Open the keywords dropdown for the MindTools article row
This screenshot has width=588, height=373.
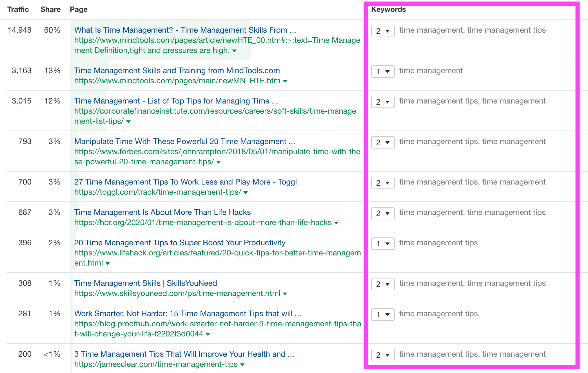[x=382, y=31]
